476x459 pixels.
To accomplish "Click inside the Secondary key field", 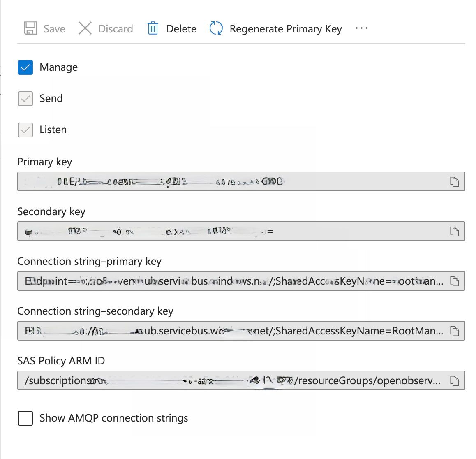I will [x=230, y=232].
